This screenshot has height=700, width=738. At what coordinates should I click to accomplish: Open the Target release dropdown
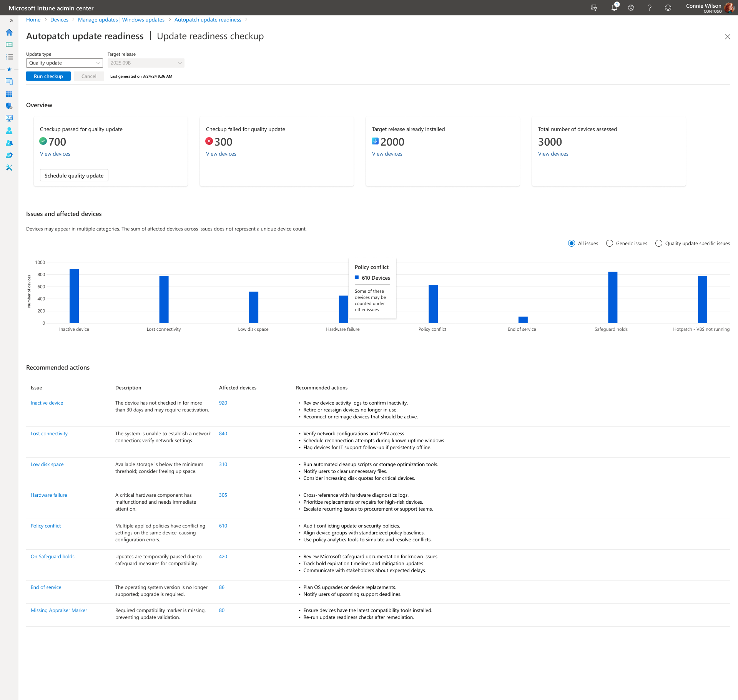point(146,63)
